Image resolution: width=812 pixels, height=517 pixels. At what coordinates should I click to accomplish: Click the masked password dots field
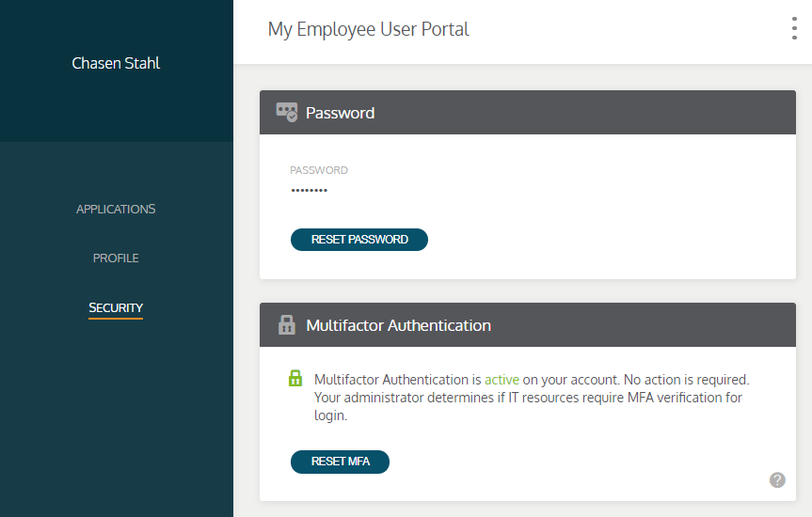(309, 191)
